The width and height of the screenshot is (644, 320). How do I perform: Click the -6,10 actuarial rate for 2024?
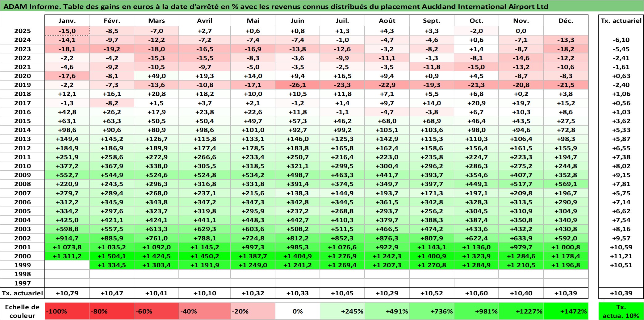[x=621, y=40]
